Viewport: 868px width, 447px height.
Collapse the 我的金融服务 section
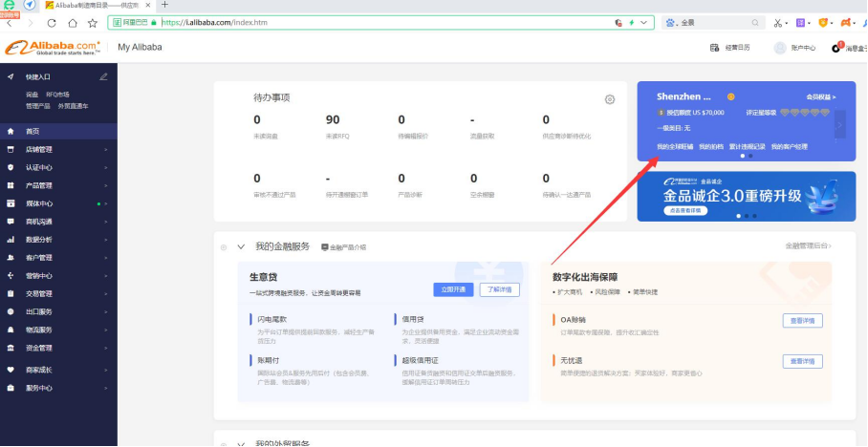tap(241, 246)
